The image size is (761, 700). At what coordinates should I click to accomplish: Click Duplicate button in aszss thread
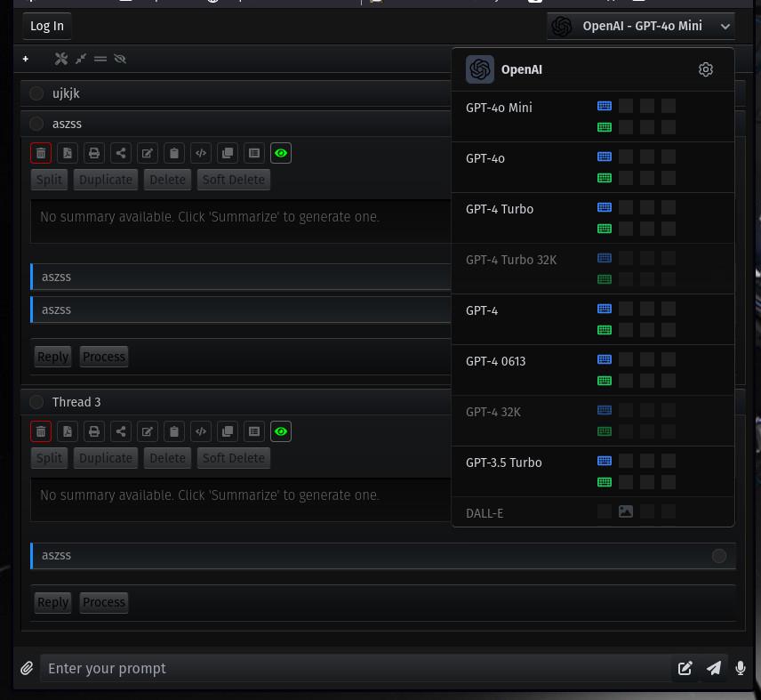[x=106, y=180]
